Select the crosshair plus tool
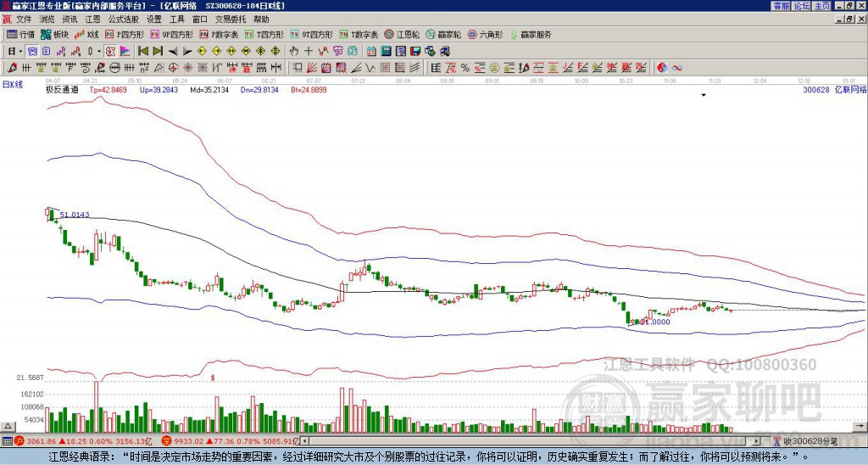 (309, 52)
